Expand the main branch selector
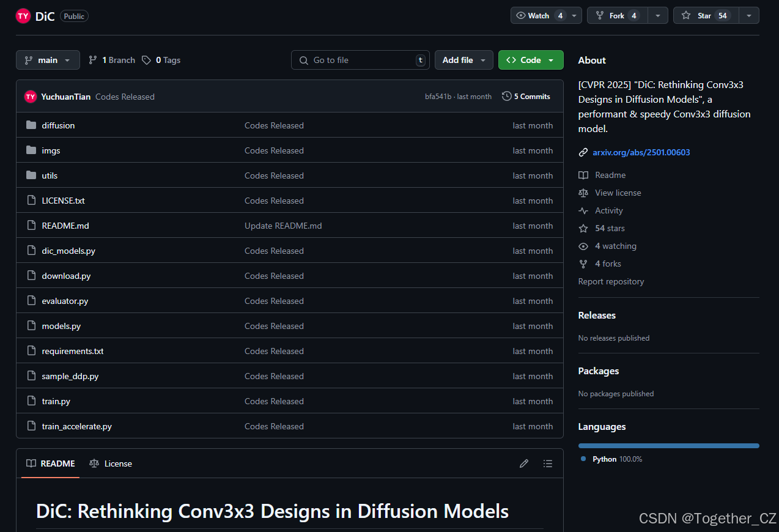Screen dimensions: 779x532 point(48,60)
